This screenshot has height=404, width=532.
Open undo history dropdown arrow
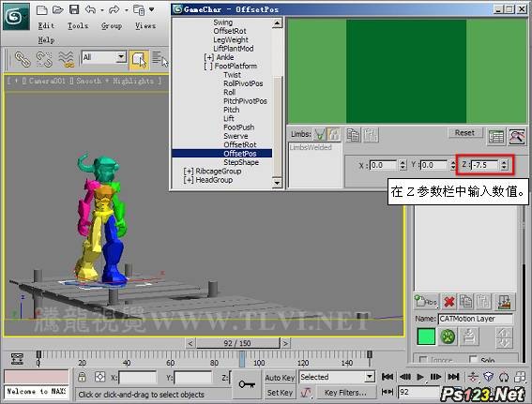[101, 10]
